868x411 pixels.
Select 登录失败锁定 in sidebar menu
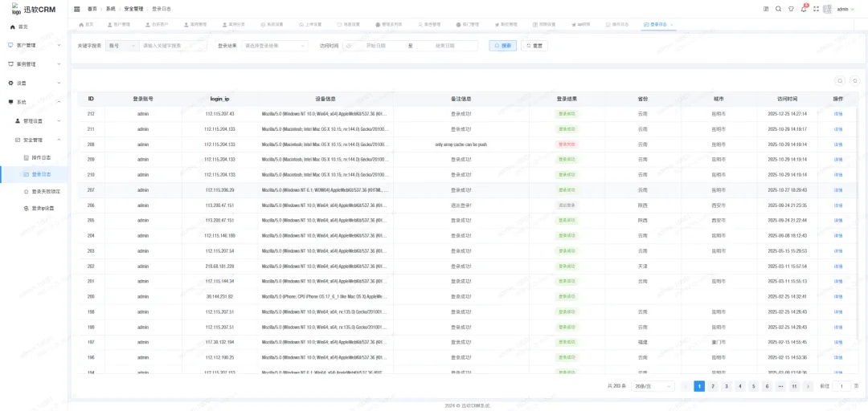(45, 191)
